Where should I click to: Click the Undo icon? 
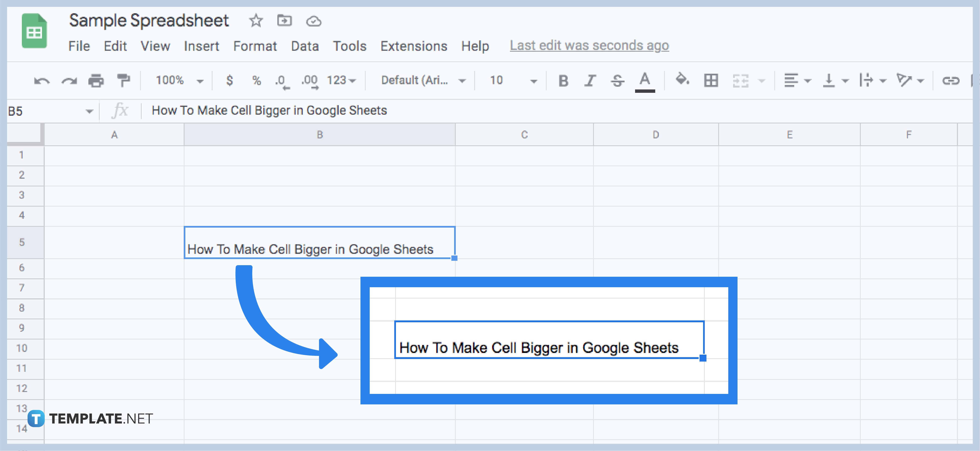point(42,80)
